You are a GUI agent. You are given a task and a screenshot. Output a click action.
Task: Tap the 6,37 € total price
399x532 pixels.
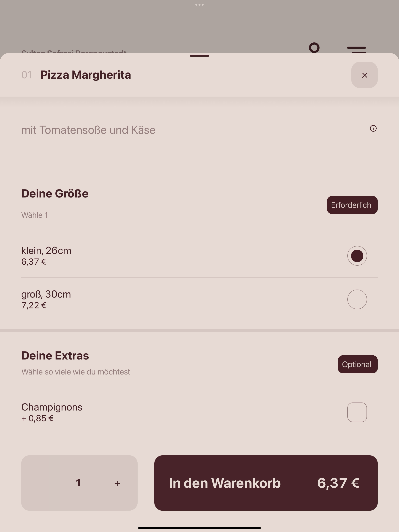(x=338, y=483)
